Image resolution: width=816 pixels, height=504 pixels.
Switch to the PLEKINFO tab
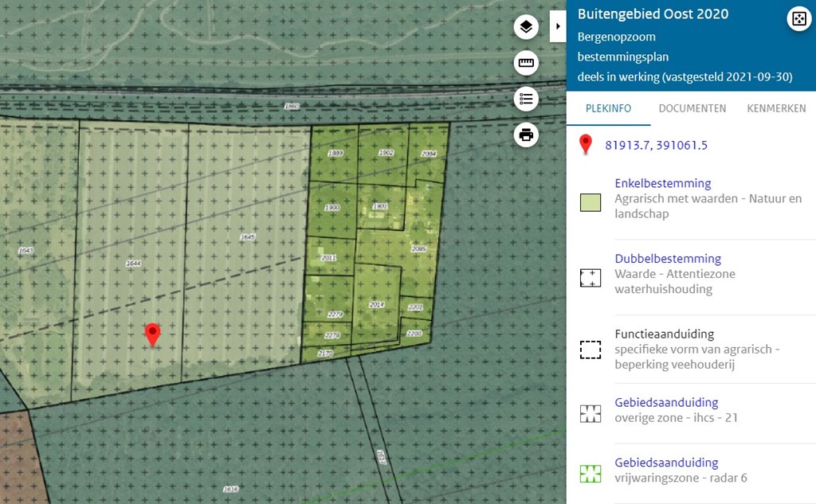[x=608, y=108]
